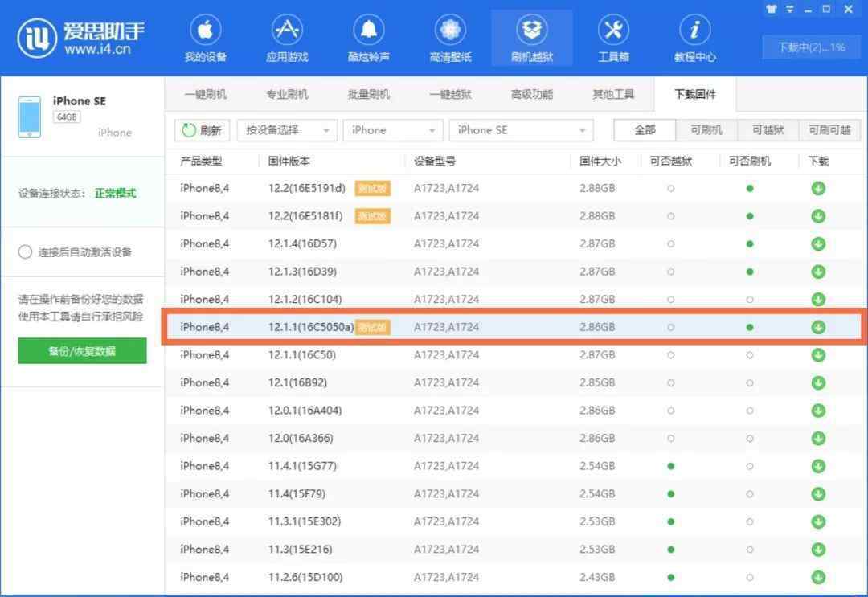
Task: Click 测试版 badge on 12.2(16E5191d)
Action: [x=373, y=188]
